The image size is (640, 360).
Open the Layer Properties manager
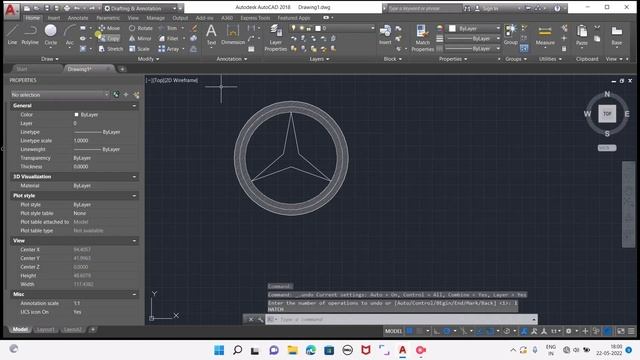coord(276,38)
